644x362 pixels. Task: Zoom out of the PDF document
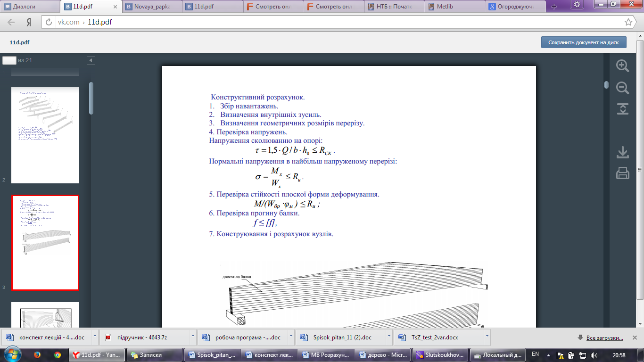pos(623,88)
